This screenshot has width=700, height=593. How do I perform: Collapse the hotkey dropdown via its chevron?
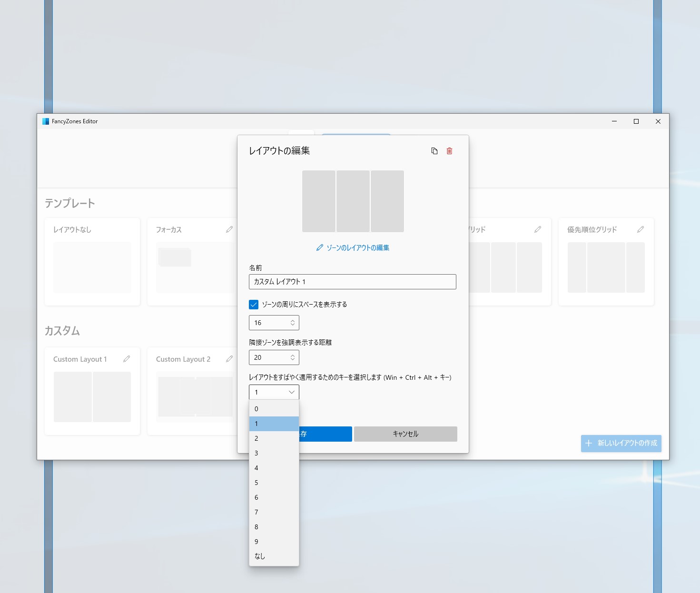tap(292, 392)
